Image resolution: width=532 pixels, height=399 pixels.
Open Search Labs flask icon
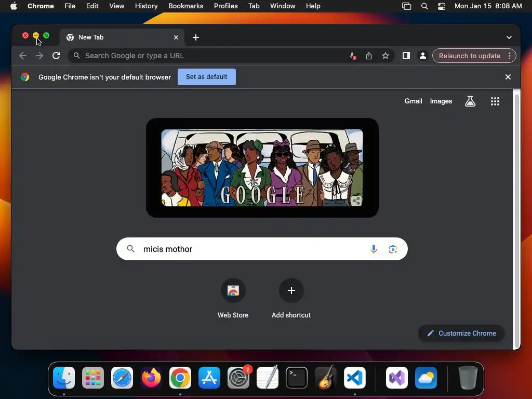pyautogui.click(x=470, y=101)
